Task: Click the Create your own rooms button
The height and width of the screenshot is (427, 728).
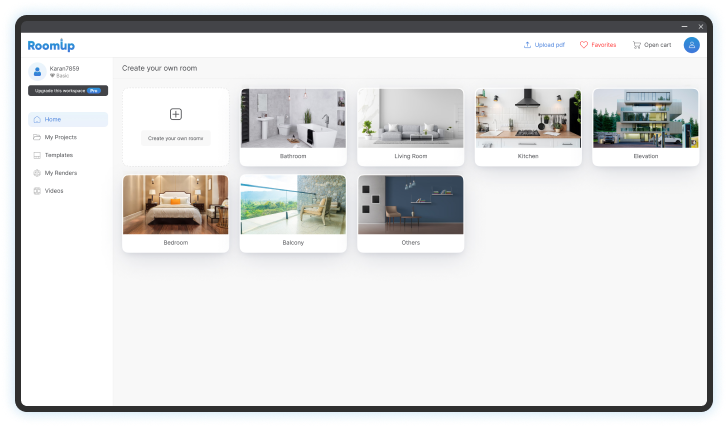Action: click(176, 138)
